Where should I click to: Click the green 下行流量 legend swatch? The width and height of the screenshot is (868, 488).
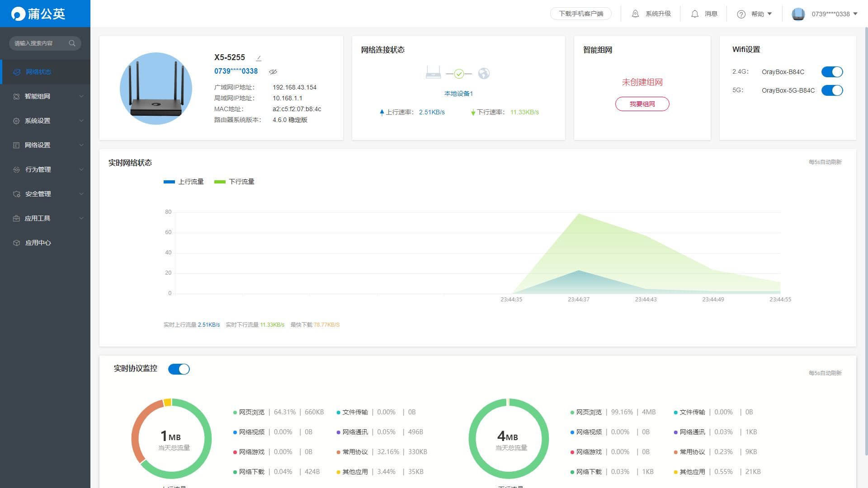220,182
